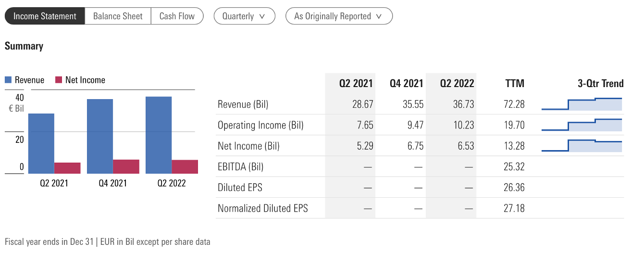Click the Operating Income trend sparkline
This screenshot has width=644, height=254.
point(582,125)
